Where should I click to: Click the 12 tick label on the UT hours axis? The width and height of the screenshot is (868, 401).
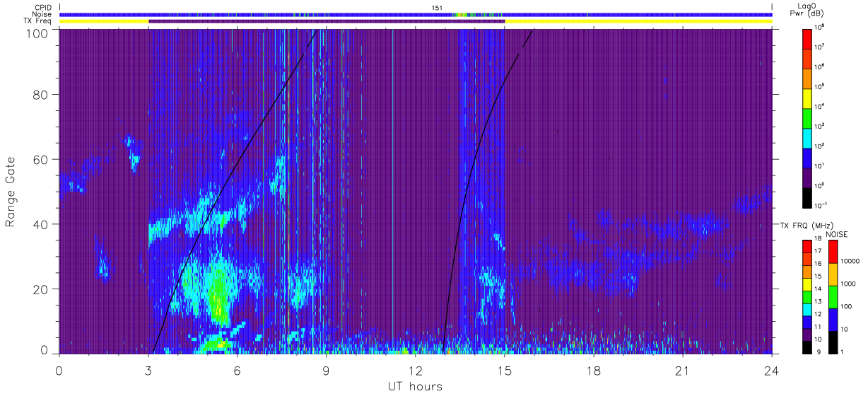(x=415, y=370)
